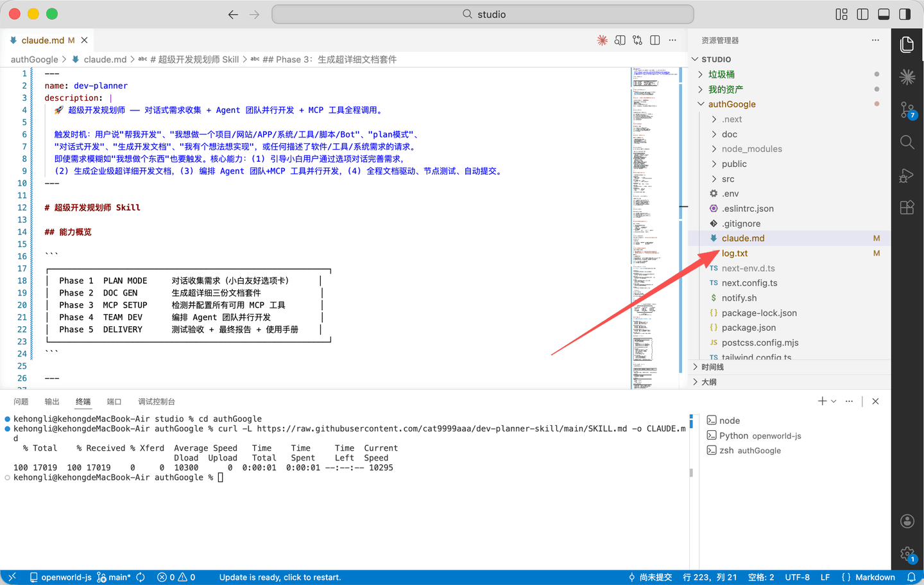Viewport: 924px width, 585px height.
Task: Click 'Update is ready, click to restart'
Action: [280, 577]
